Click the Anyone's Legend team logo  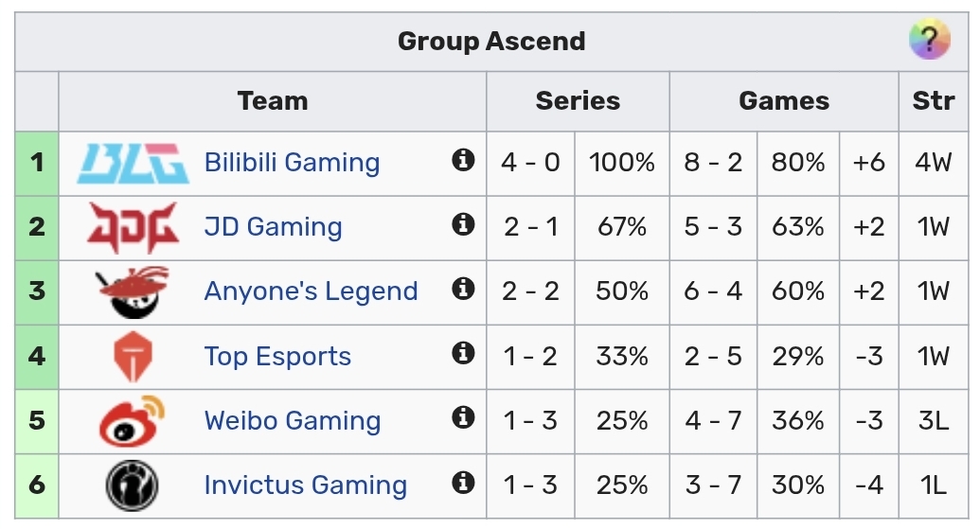point(133,291)
